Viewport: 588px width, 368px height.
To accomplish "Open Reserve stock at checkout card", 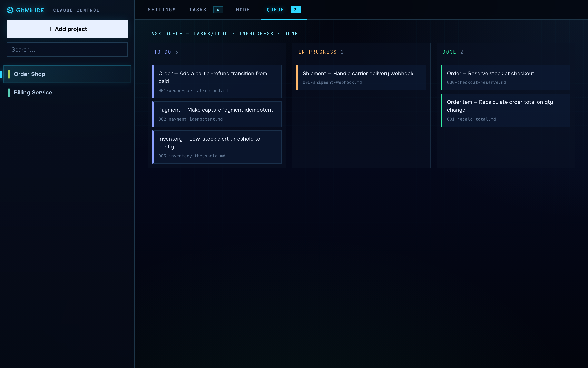I will [x=505, y=78].
